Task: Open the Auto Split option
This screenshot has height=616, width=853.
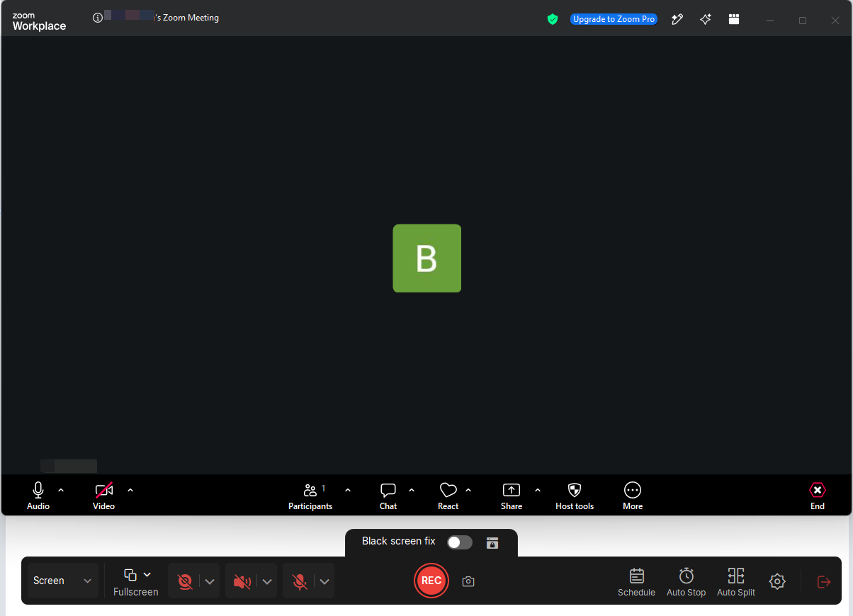Action: coord(736,582)
